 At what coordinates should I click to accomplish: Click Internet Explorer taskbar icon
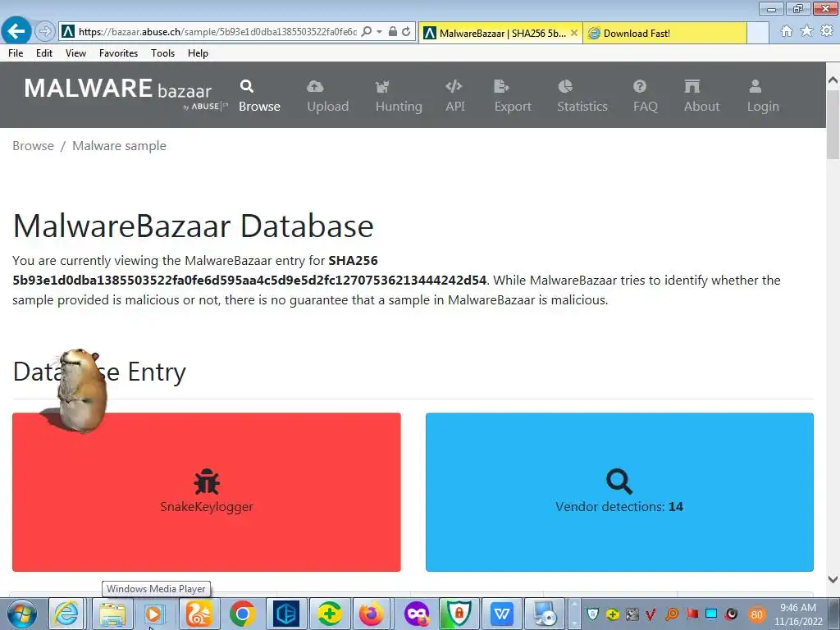click(66, 614)
